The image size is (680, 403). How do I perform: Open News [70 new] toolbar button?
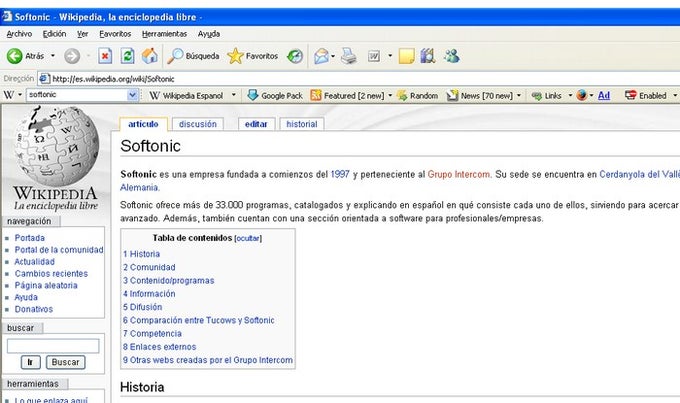tap(480, 95)
